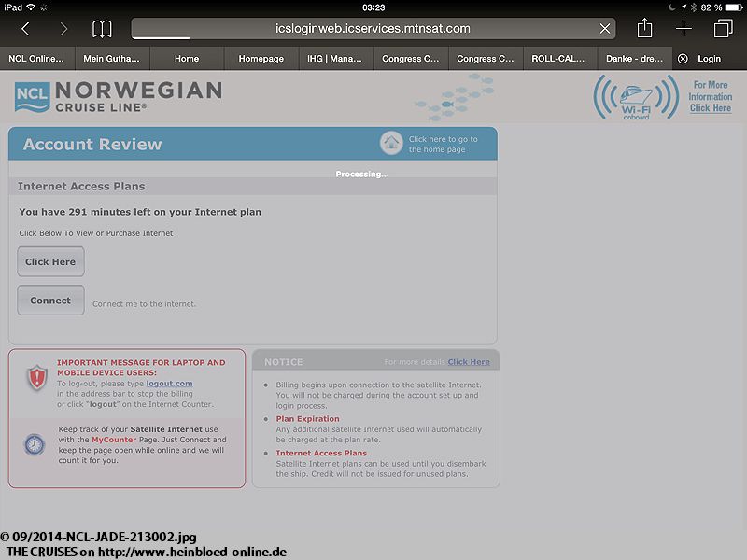Tap the Bluetooth icon in status bar
Viewport: 747px width, 560px height.
click(x=694, y=7)
